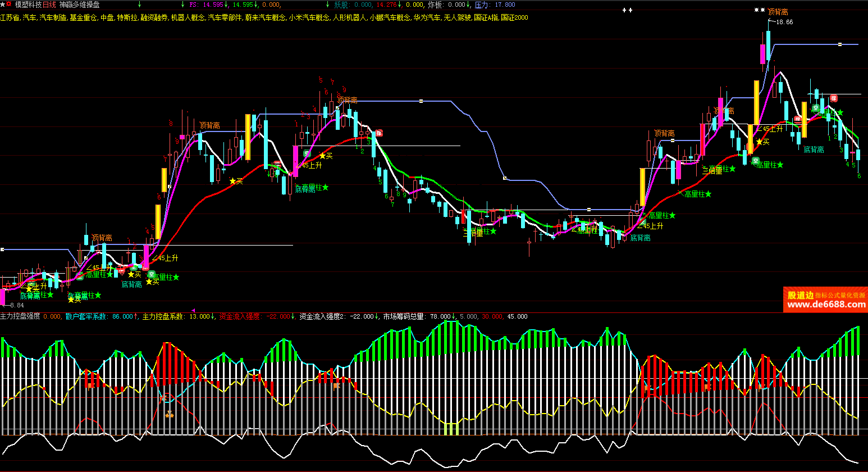
Task: Open the 机器人概念 tag
Action: point(188,17)
